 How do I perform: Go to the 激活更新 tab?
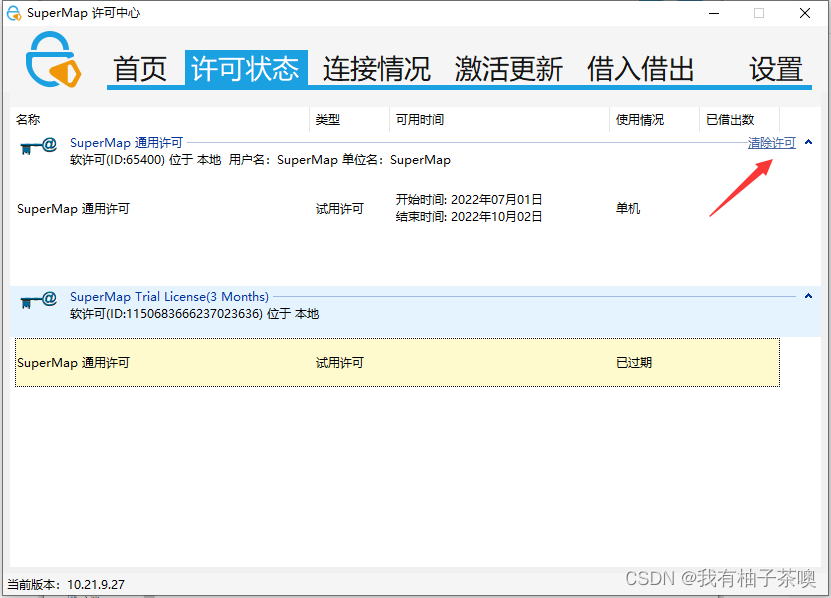tap(508, 69)
